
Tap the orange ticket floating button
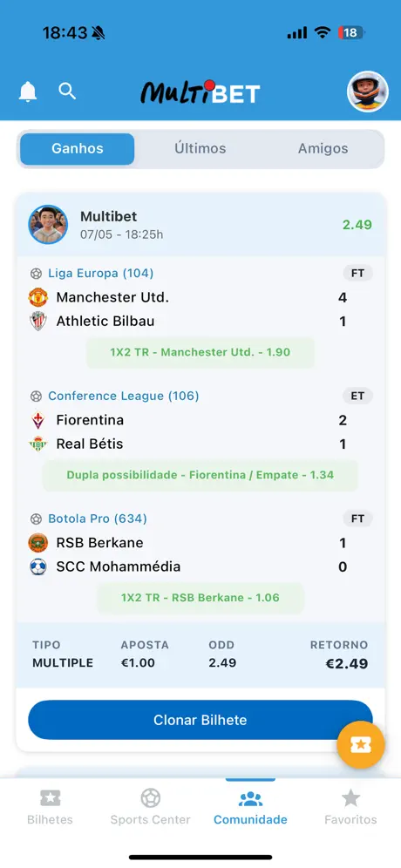[361, 744]
